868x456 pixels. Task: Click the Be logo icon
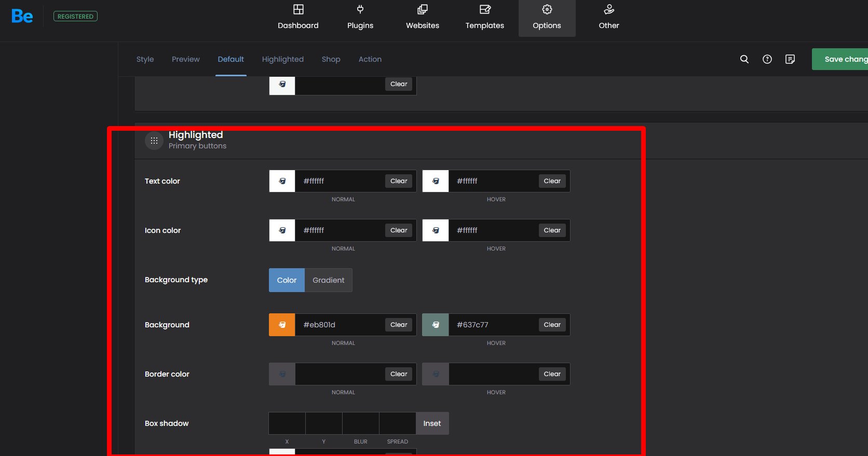pos(22,16)
